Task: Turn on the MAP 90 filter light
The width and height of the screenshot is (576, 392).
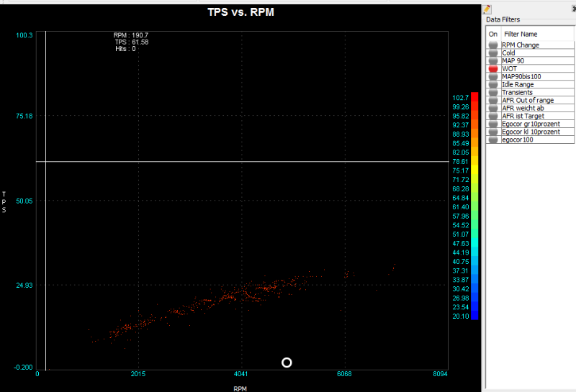Action: (x=493, y=61)
